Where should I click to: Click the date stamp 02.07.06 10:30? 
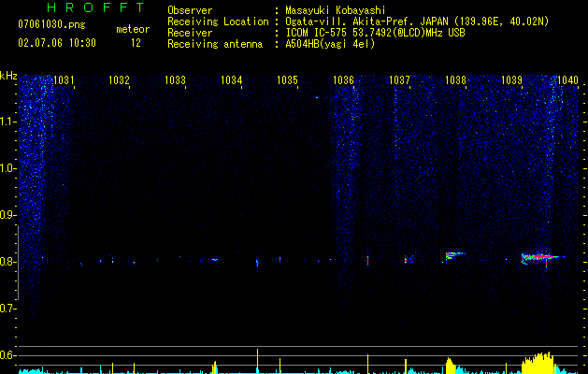pos(57,43)
